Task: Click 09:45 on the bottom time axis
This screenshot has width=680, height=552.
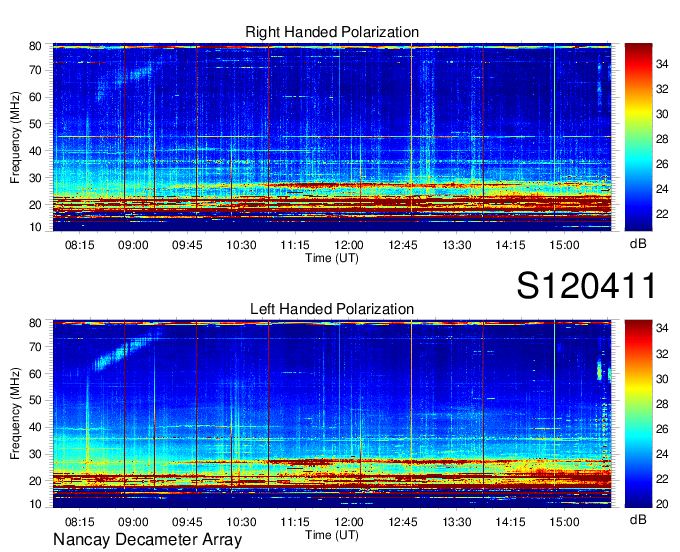Action: 187,522
